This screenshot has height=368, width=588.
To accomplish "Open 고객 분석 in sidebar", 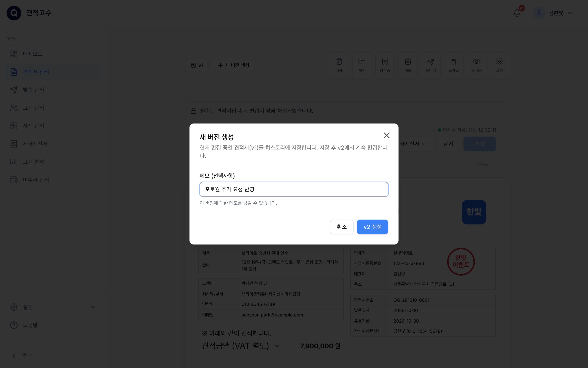I will (53, 162).
